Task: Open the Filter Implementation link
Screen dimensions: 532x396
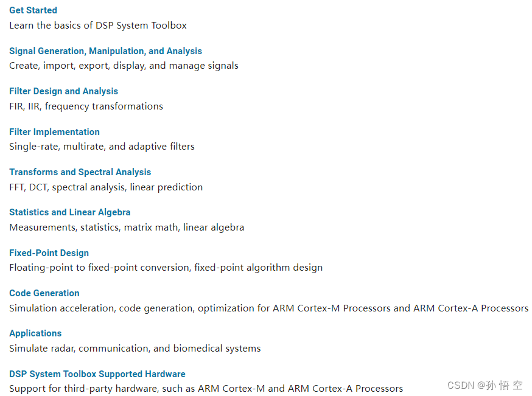Action: click(54, 132)
